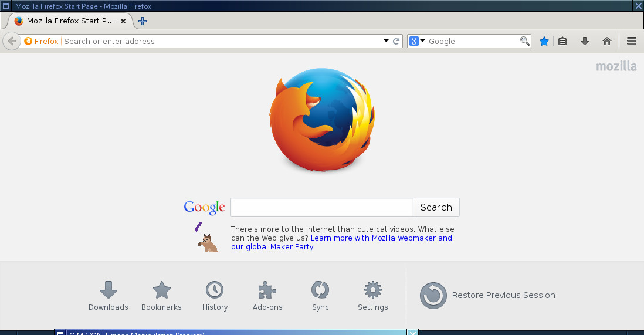This screenshot has height=335, width=644.
Task: Close the GIMP window behind Firefox
Action: 413,332
